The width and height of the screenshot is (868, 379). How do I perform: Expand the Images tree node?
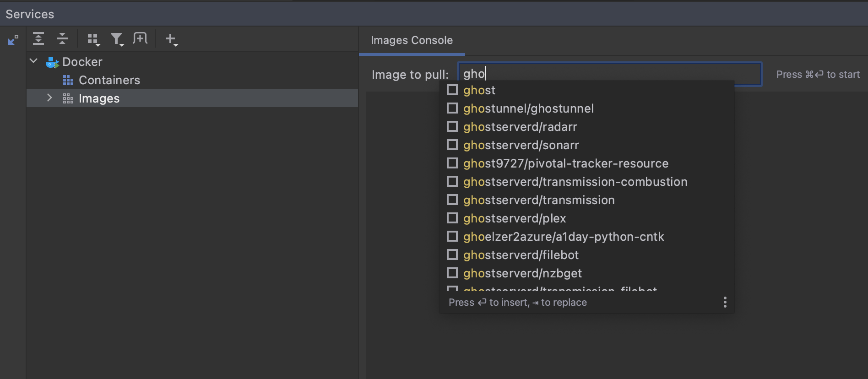(x=49, y=98)
